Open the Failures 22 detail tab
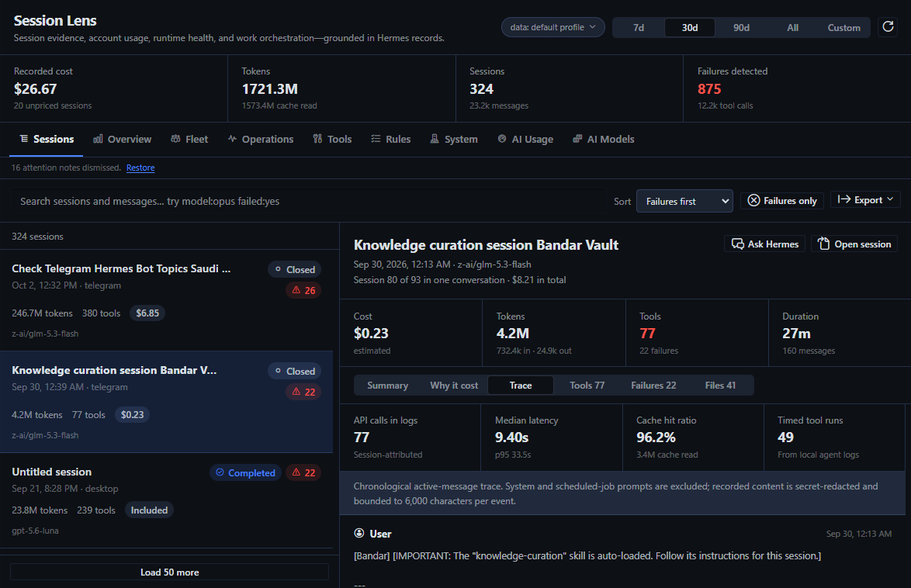Viewport: 911px width, 588px height. point(653,386)
